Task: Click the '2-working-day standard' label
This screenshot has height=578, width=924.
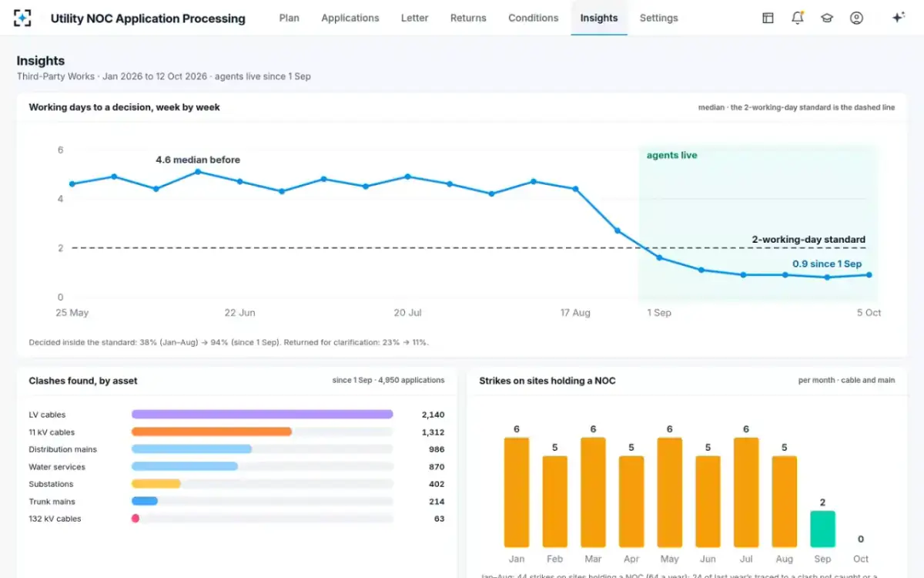Action: pyautogui.click(x=808, y=240)
